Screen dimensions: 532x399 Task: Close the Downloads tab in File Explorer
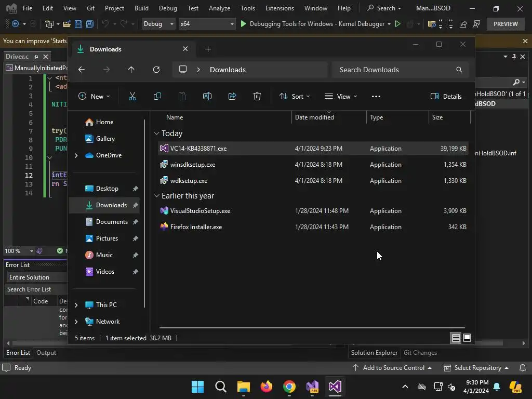tap(185, 49)
